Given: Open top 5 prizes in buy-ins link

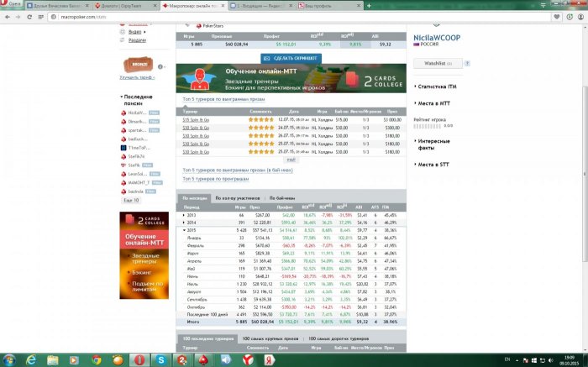Looking at the screenshot, I should [238, 170].
